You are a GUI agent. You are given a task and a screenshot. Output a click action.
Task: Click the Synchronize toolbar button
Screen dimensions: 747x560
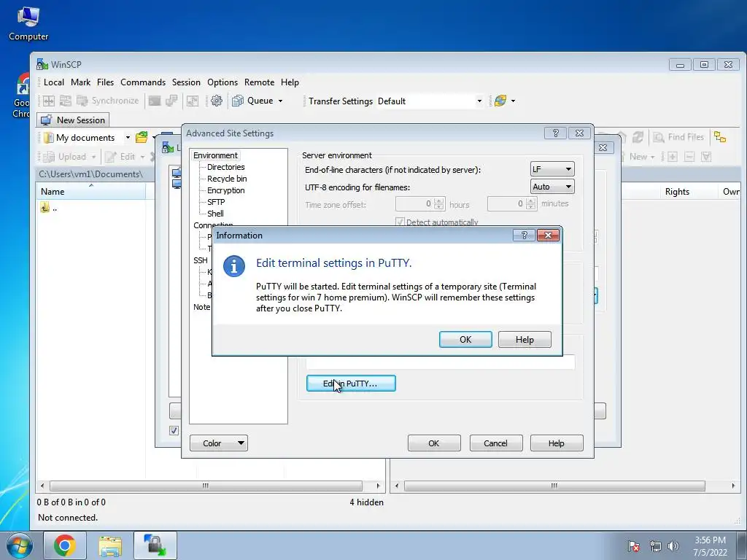pyautogui.click(x=108, y=101)
